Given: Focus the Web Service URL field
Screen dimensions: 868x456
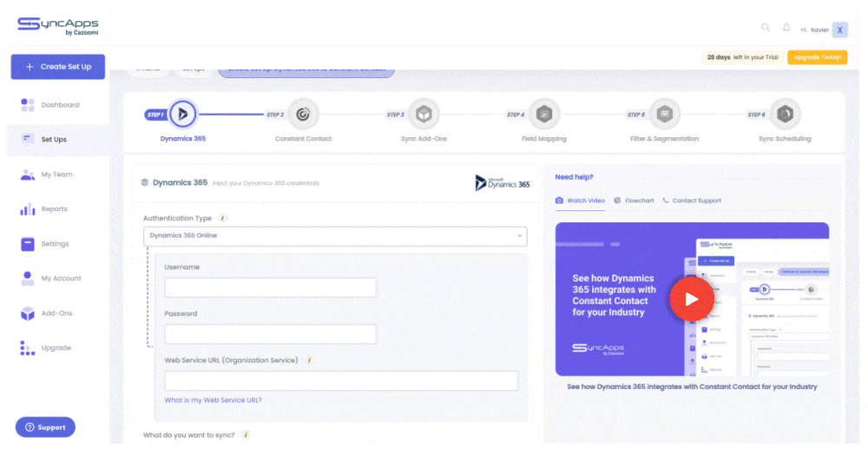Looking at the screenshot, I should (x=341, y=380).
